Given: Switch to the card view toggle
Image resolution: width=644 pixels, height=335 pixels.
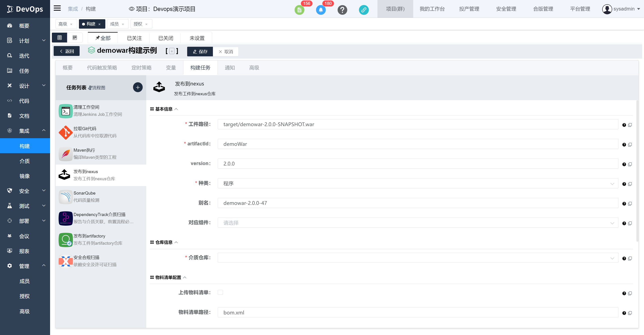Looking at the screenshot, I should (75, 38).
